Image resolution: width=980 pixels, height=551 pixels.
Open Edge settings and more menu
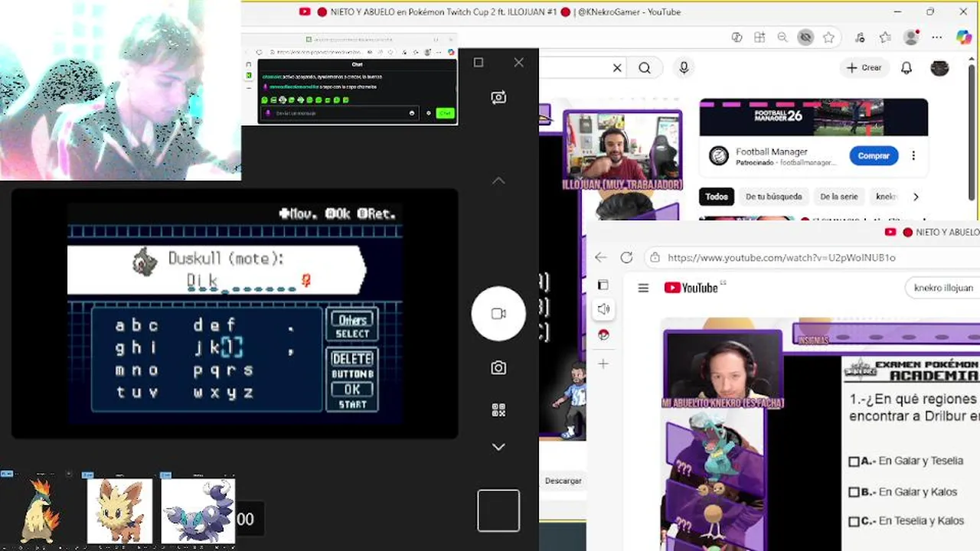937,37
